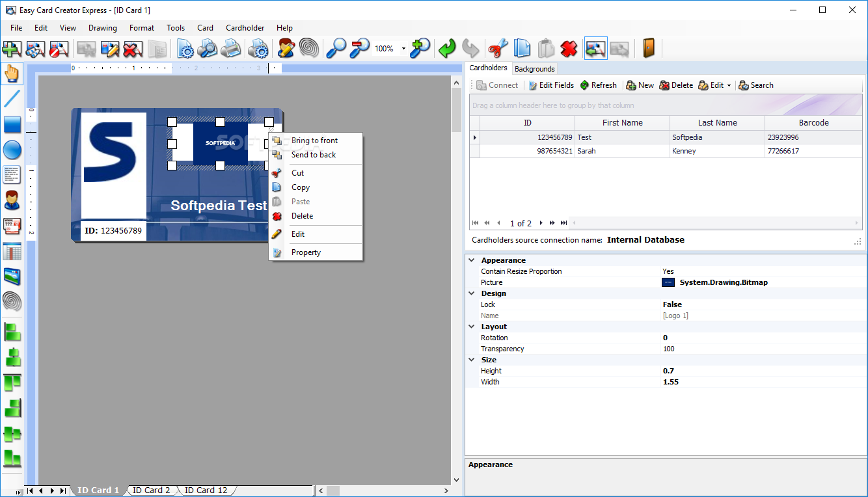The height and width of the screenshot is (497, 868).
Task: Click the blue copy pages icon in toolbar
Action: [522, 49]
